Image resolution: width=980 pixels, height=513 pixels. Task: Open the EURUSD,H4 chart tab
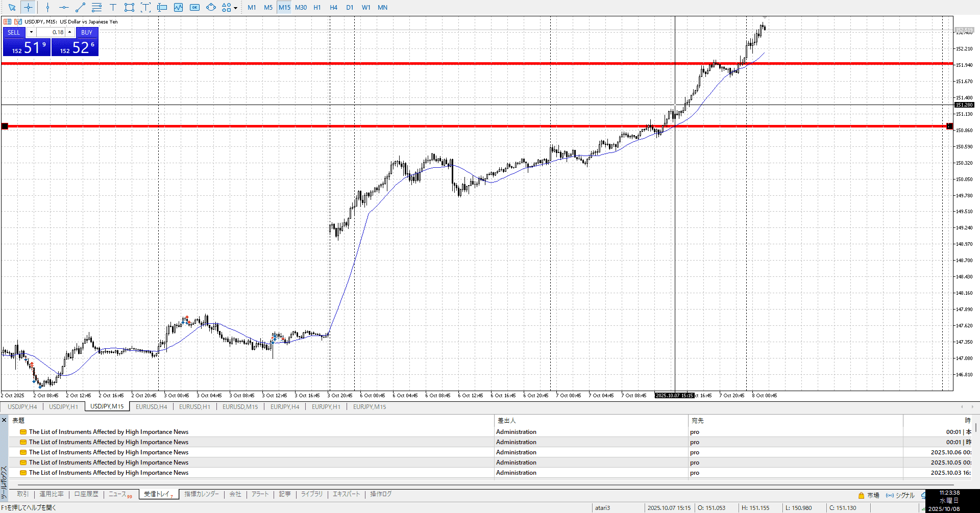[151, 407]
